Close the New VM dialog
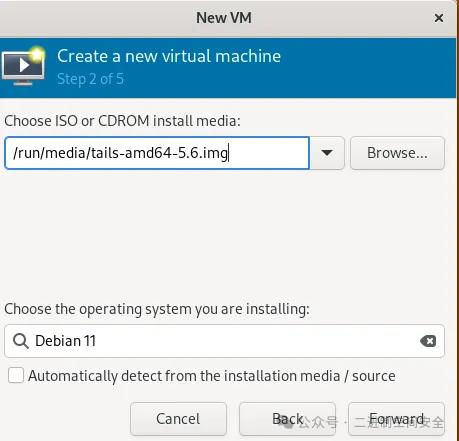The height and width of the screenshot is (441, 459). 439,18
